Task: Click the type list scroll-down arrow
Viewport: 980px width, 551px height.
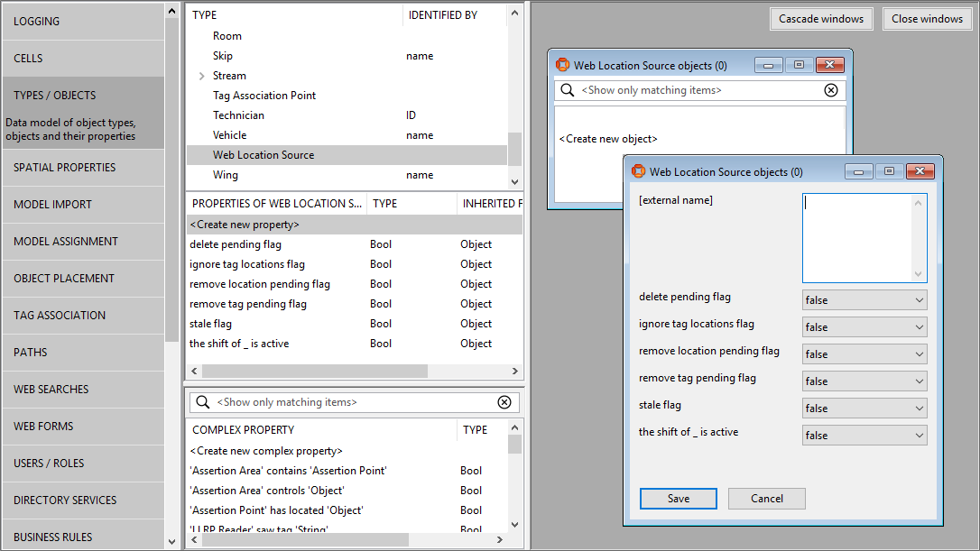Action: click(x=514, y=182)
